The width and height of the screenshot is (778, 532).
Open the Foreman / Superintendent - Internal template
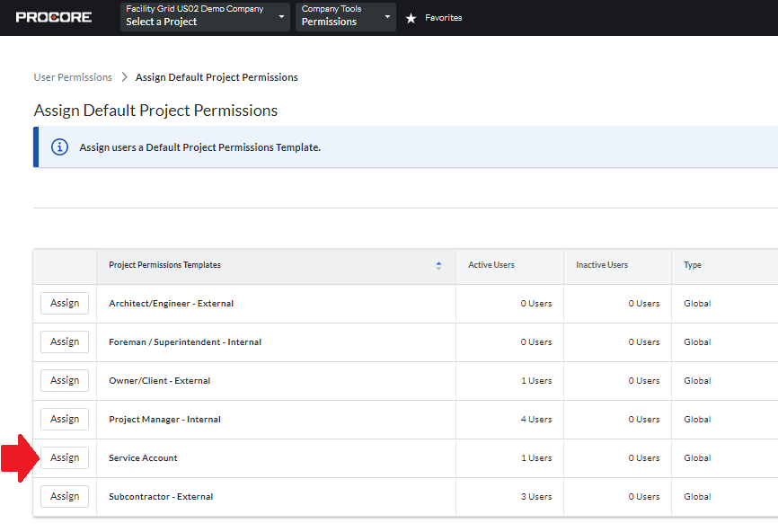[x=184, y=341]
